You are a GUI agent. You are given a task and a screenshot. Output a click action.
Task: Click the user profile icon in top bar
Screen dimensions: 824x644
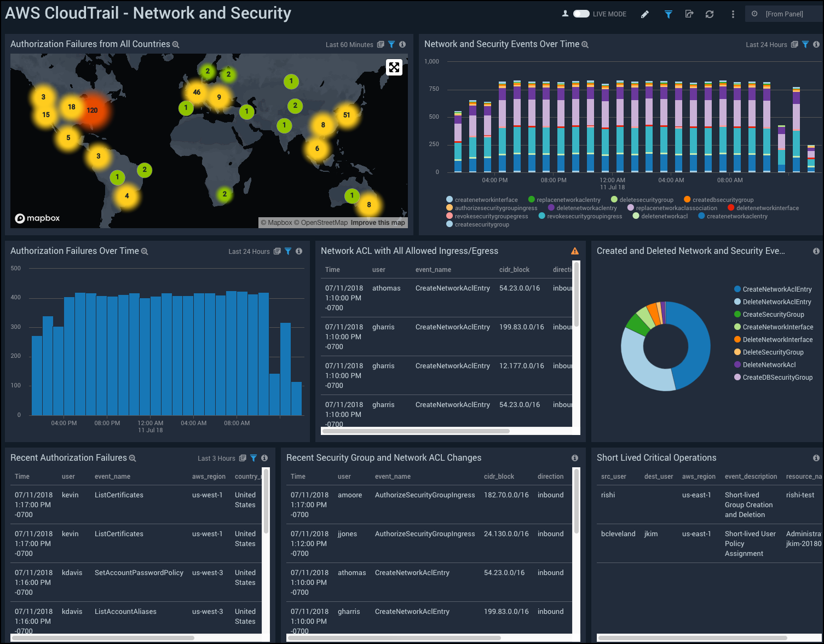click(x=566, y=14)
